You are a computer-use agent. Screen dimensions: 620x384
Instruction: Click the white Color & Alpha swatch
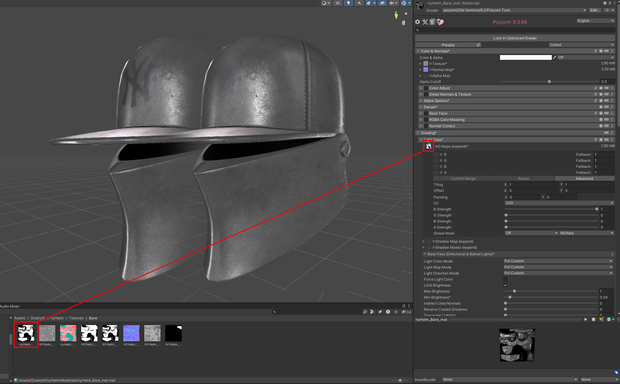(525, 57)
